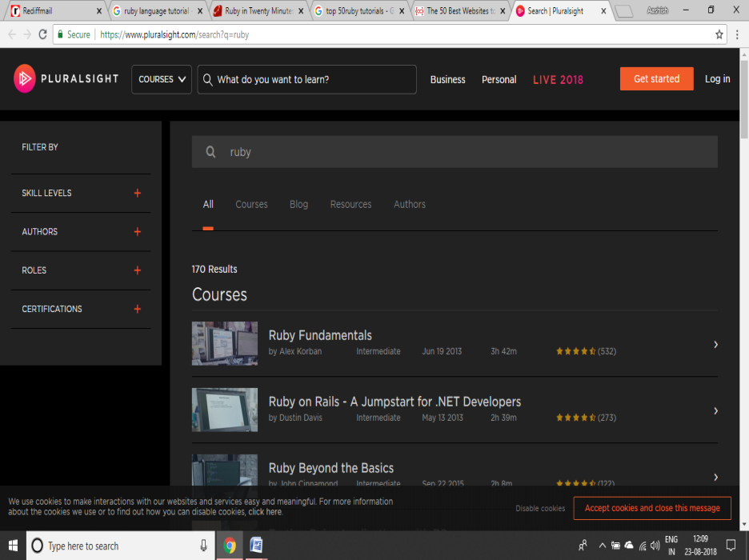The image size is (749, 560).
Task: Click author name 'by Dustin Davis'
Action: 295,418
